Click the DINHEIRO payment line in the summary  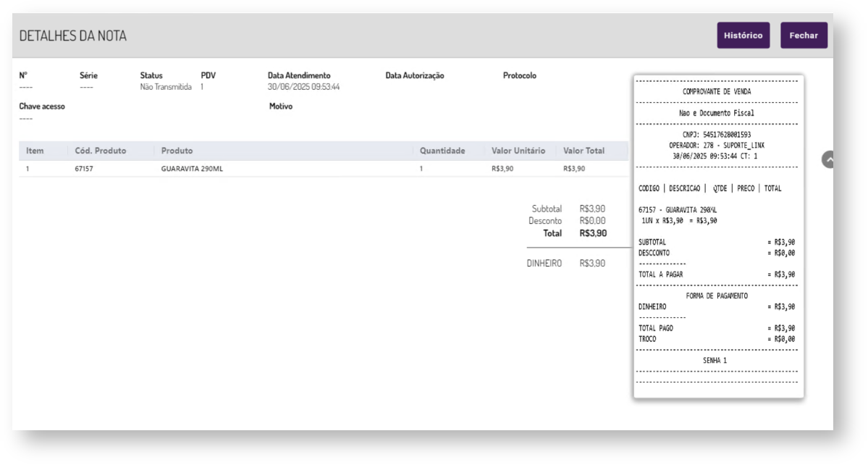[544, 264]
